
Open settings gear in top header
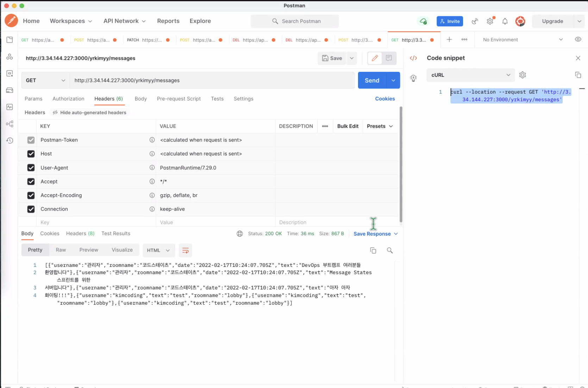click(x=490, y=21)
